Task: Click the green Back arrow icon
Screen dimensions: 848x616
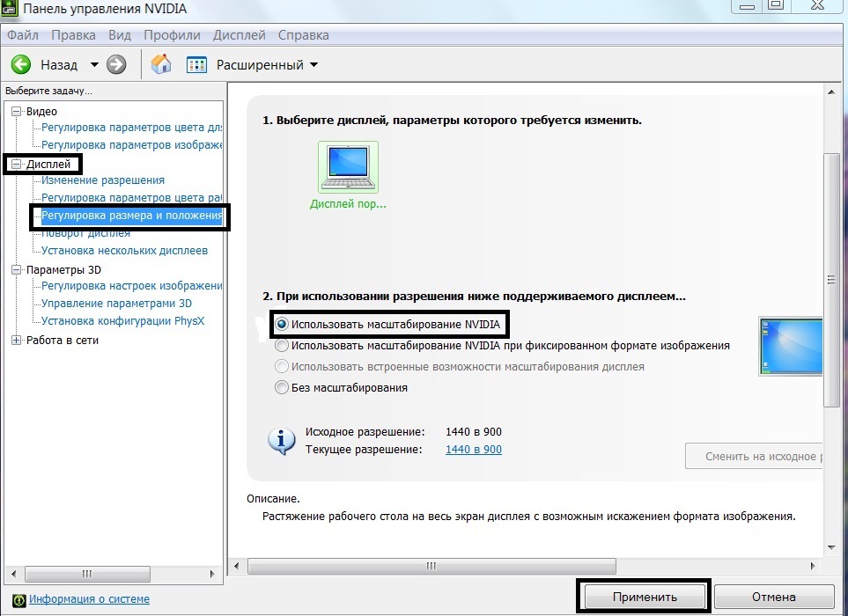Action: click(x=20, y=65)
